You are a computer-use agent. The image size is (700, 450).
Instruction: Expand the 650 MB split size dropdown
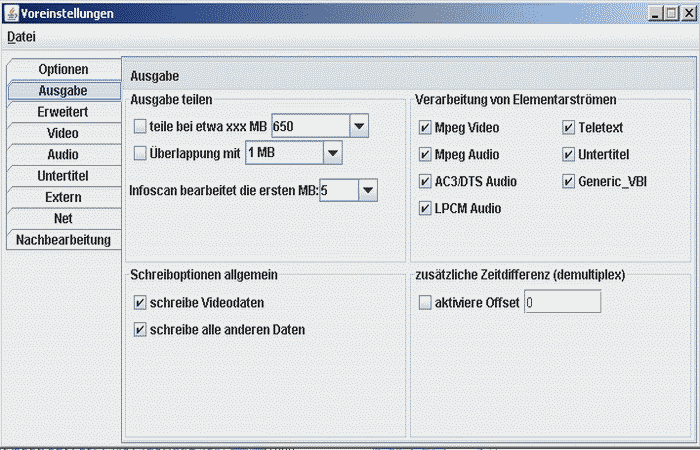(359, 126)
